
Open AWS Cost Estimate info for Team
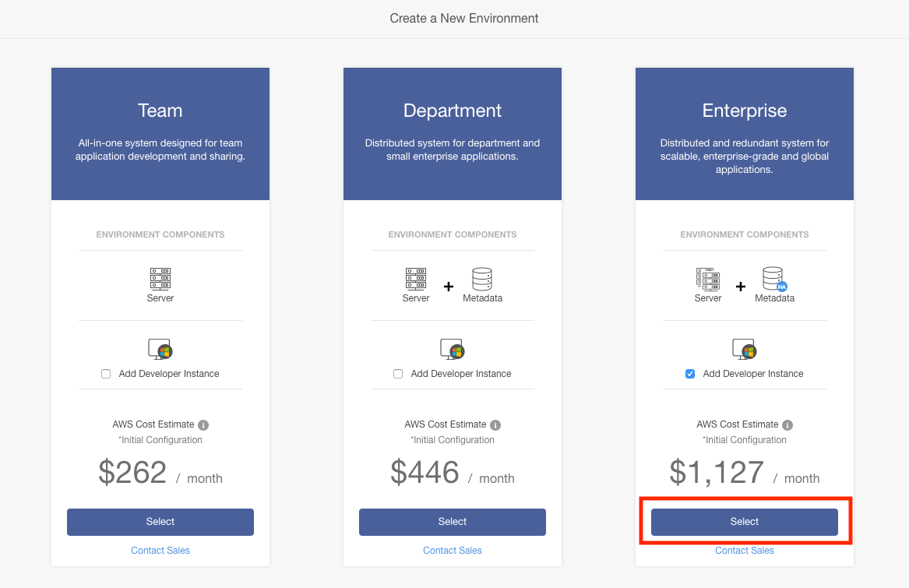203,425
